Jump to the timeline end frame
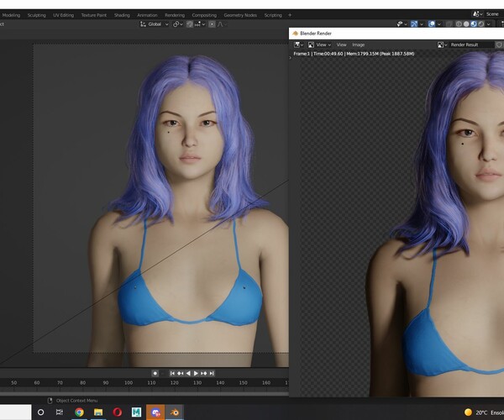Viewport: 504px width, 420px height. coord(212,373)
